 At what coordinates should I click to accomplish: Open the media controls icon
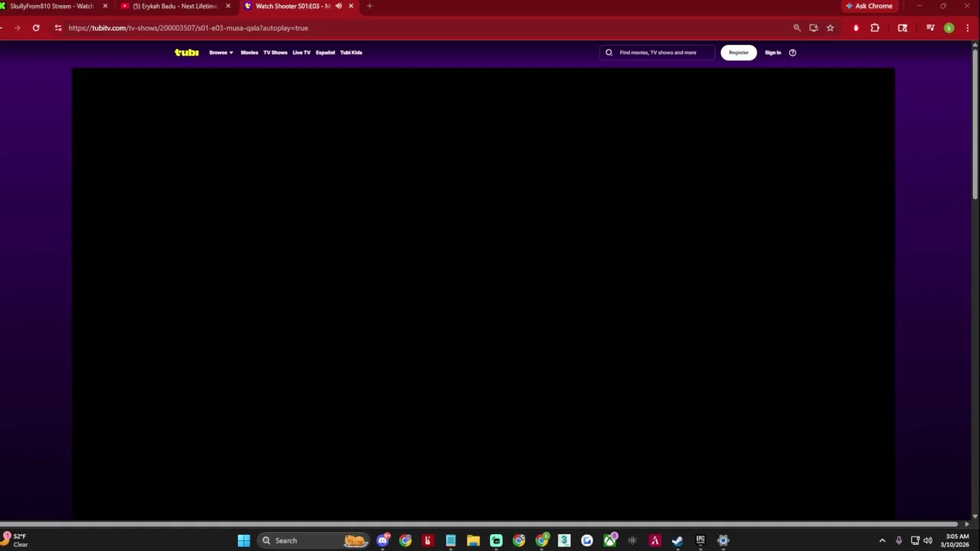pos(930,28)
